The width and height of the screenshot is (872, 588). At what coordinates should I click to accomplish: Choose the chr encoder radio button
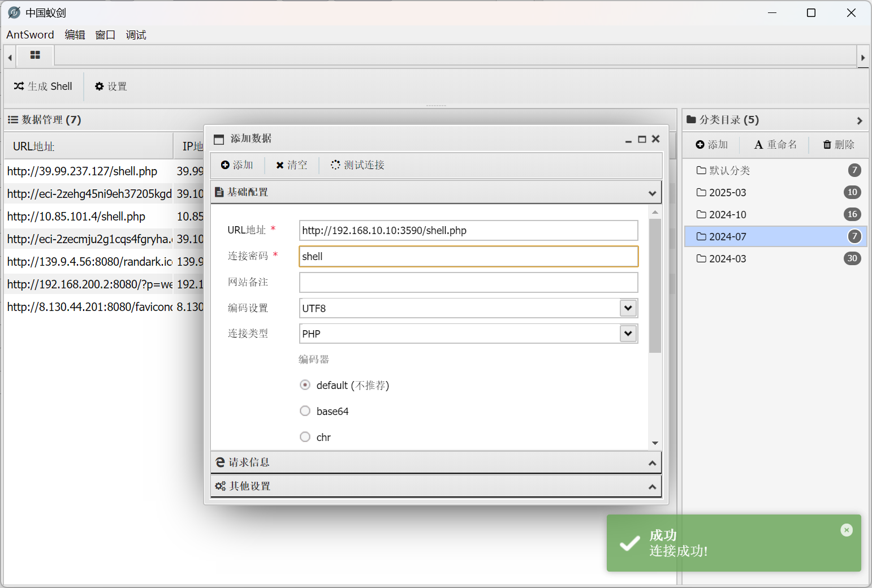coord(305,437)
